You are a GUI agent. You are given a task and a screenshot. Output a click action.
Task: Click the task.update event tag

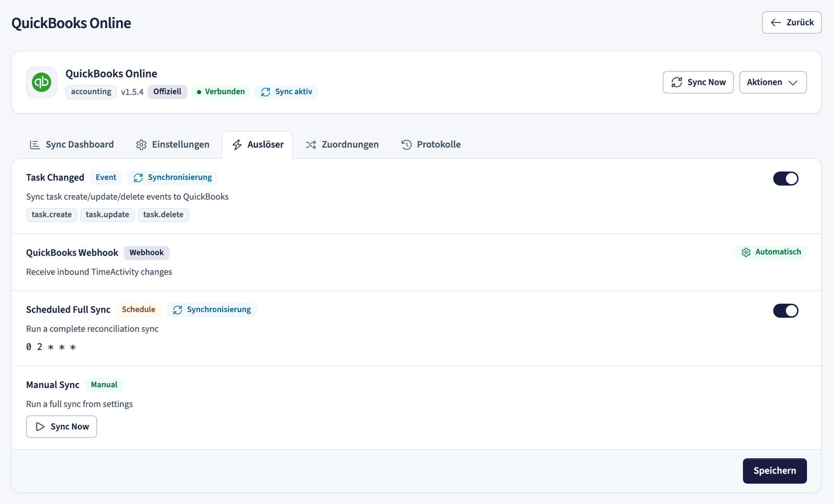click(x=107, y=215)
